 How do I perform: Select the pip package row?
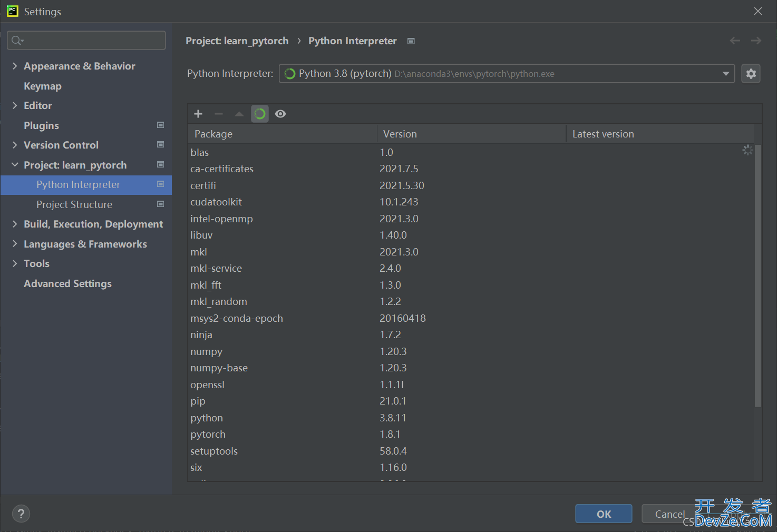click(471, 401)
